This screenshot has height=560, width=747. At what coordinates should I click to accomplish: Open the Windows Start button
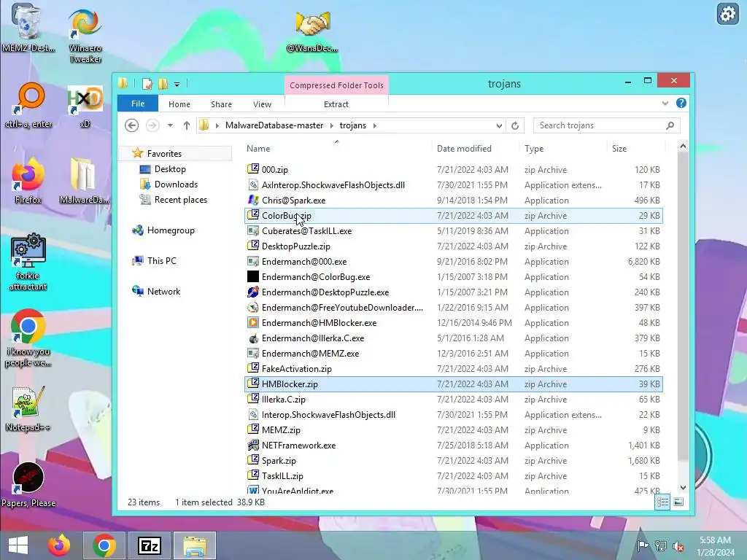click(x=18, y=545)
